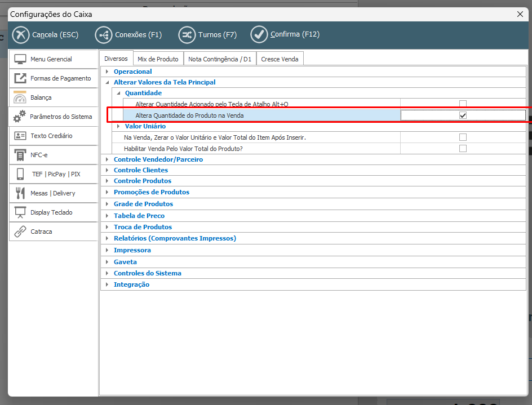The image size is (532, 405).
Task: Open the Cresce Venda tab
Action: (x=280, y=59)
